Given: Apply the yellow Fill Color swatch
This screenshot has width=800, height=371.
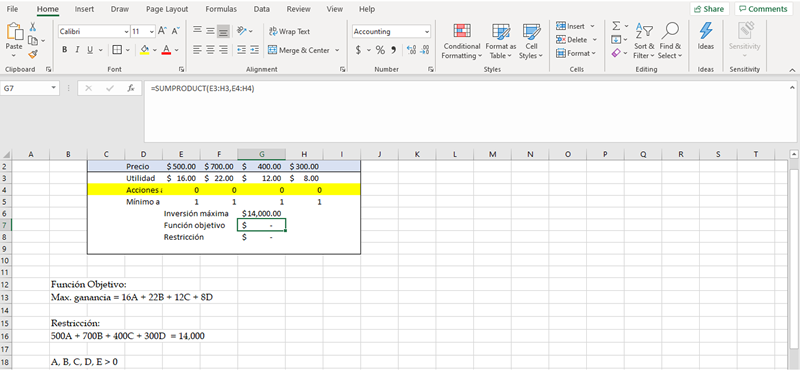Looking at the screenshot, I should [144, 50].
